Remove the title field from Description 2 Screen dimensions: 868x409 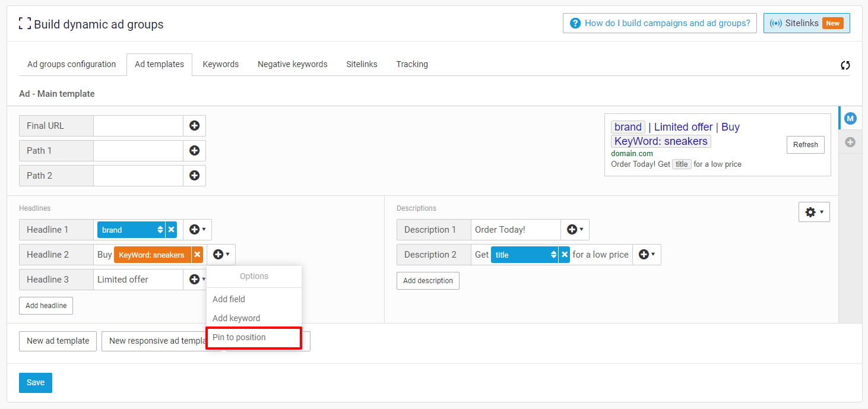[564, 255]
